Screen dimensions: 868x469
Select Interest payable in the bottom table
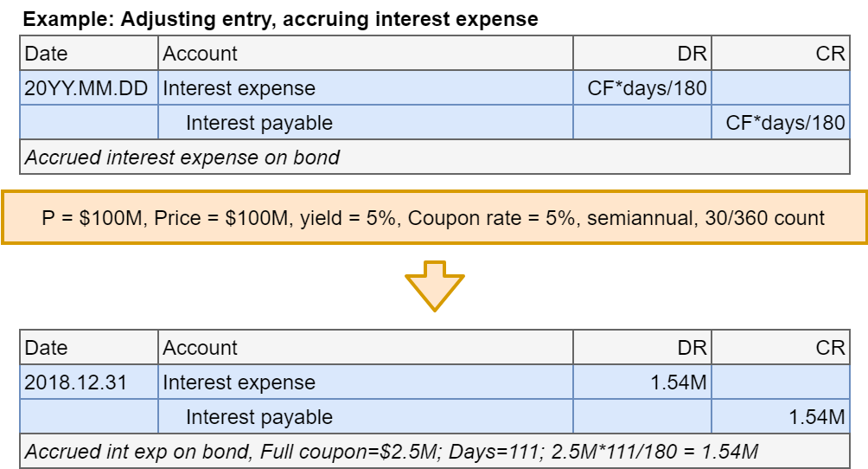pos(259,417)
